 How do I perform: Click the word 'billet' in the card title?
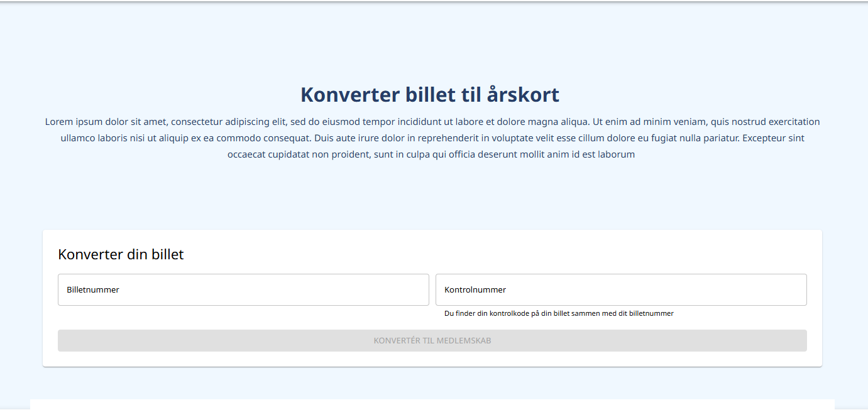[x=167, y=254]
